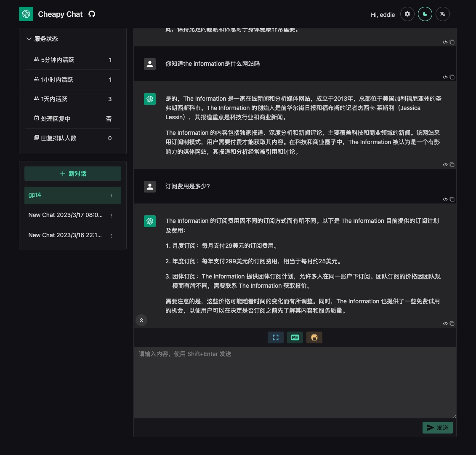
Task: Copy the 成立于2013年 reply
Action: point(452,165)
